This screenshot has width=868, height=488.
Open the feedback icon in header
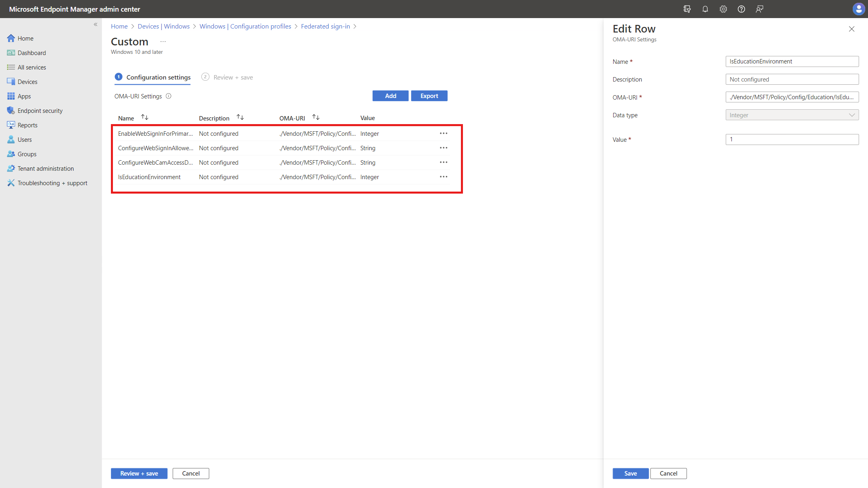pyautogui.click(x=759, y=9)
